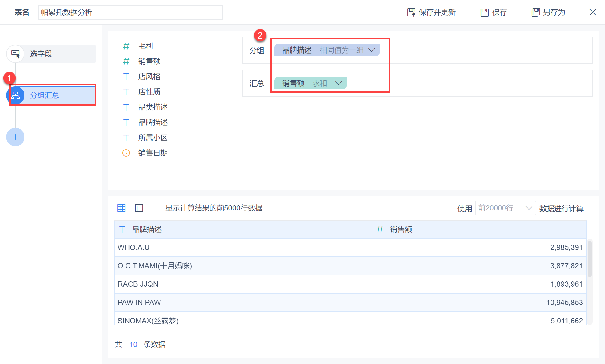This screenshot has height=364, width=605.
Task: Open the 前20000行 row limit dropdown
Action: [x=505, y=208]
